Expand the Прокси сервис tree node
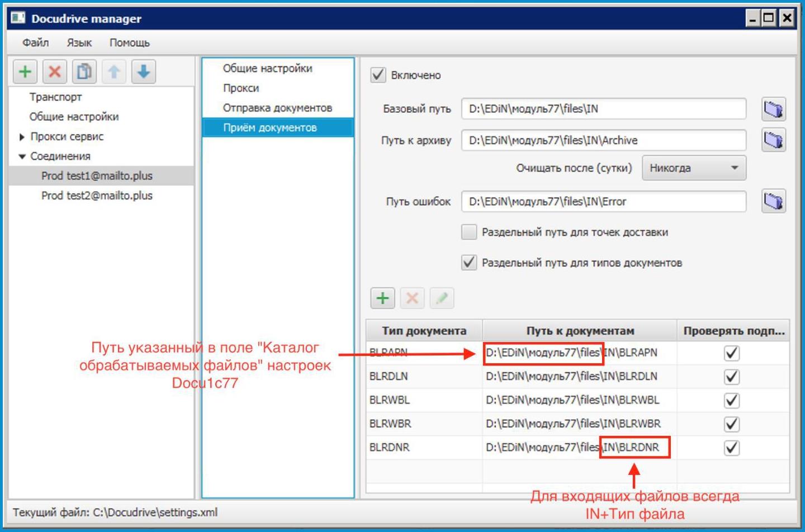The height and width of the screenshot is (532, 805). (x=22, y=137)
